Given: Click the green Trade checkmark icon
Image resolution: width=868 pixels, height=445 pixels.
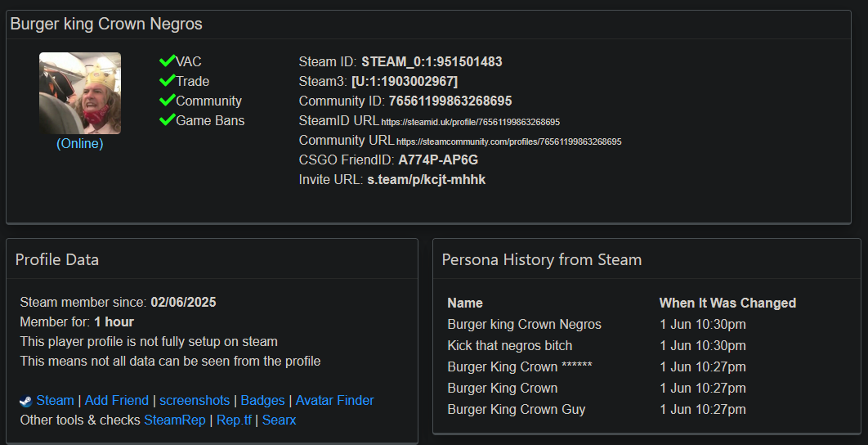Looking at the screenshot, I should (168, 81).
